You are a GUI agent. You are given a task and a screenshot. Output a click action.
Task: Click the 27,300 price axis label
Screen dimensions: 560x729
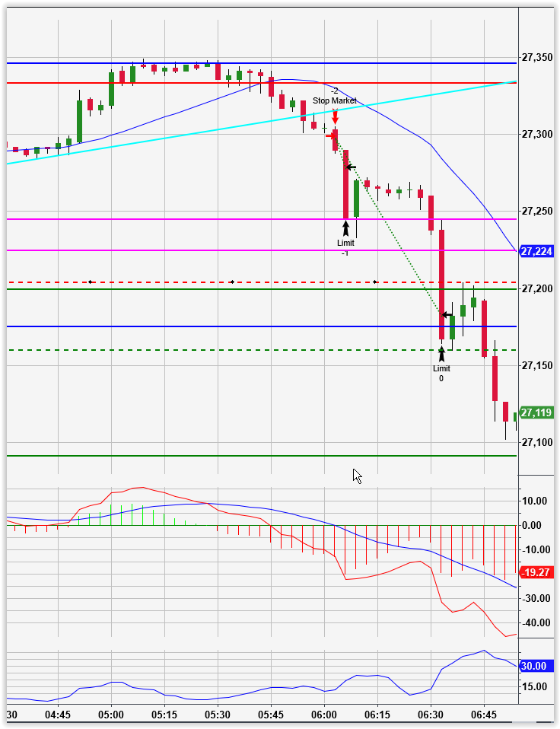point(537,135)
